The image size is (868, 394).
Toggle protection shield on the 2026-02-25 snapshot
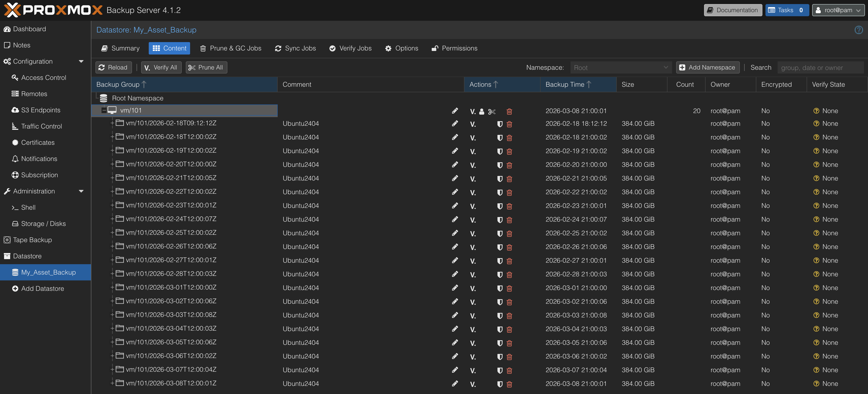pyautogui.click(x=500, y=233)
